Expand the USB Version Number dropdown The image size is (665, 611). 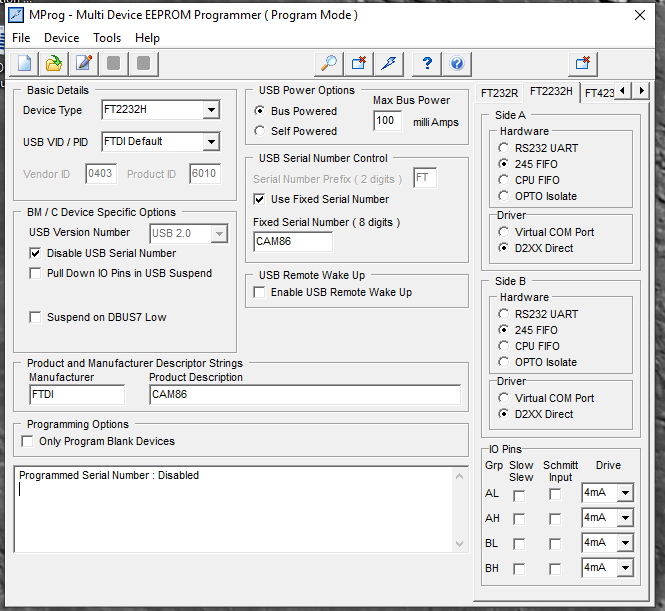point(219,234)
